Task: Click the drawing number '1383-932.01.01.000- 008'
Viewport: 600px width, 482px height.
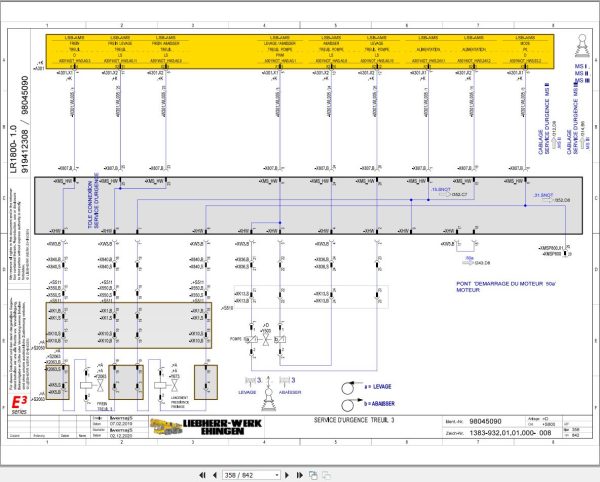Action: (x=510, y=433)
